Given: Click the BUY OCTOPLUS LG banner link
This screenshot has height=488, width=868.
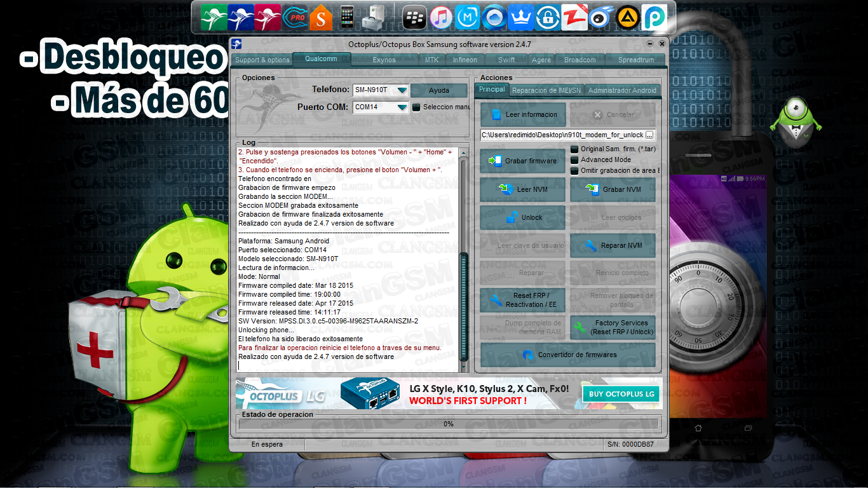Looking at the screenshot, I should coord(621,394).
